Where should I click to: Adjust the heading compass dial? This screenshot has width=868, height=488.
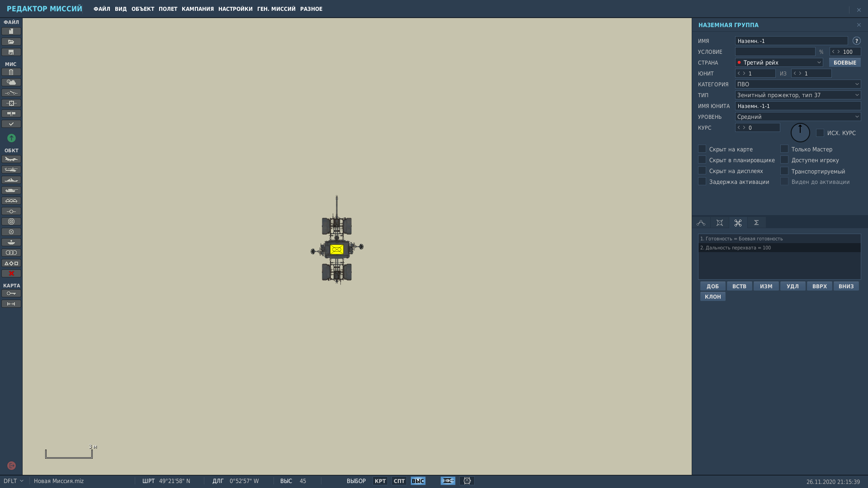pyautogui.click(x=800, y=133)
